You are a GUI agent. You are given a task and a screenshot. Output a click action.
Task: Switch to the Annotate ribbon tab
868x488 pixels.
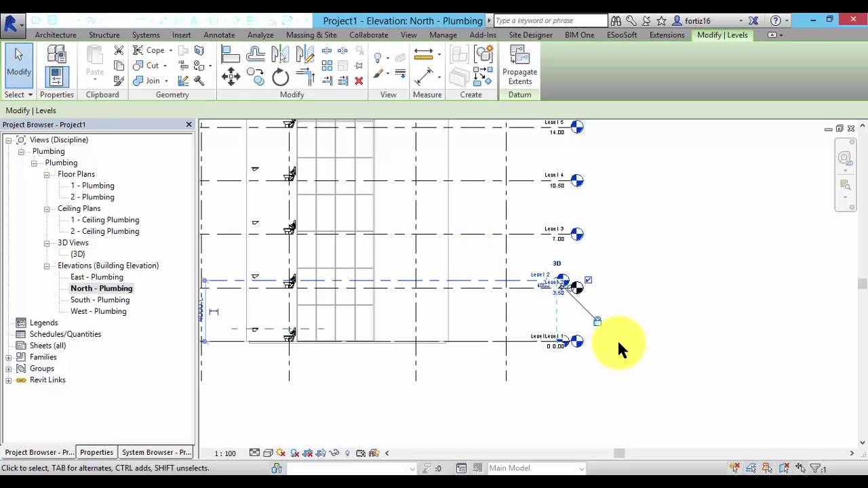[219, 35]
